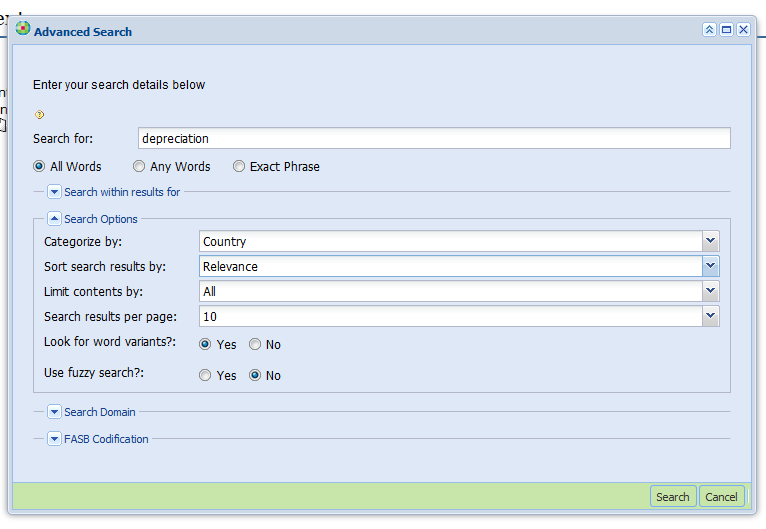
Task: Click the yellow help question mark icon
Action: click(x=39, y=115)
